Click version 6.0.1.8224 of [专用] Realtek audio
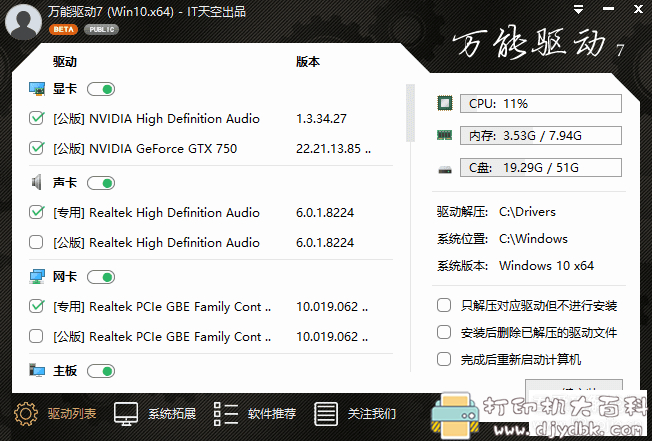 tap(325, 213)
